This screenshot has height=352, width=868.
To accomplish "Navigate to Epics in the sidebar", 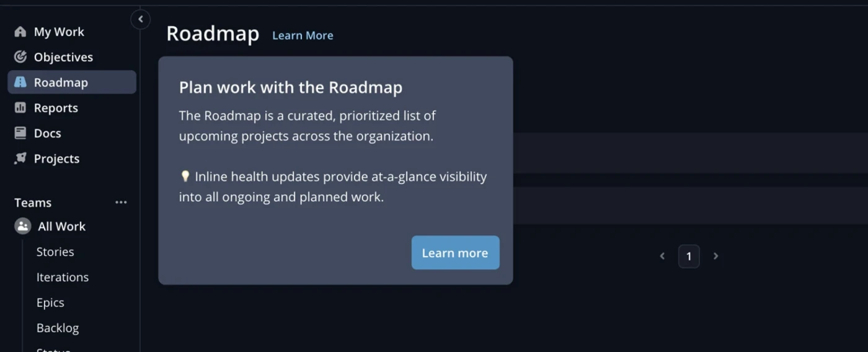I will point(50,302).
